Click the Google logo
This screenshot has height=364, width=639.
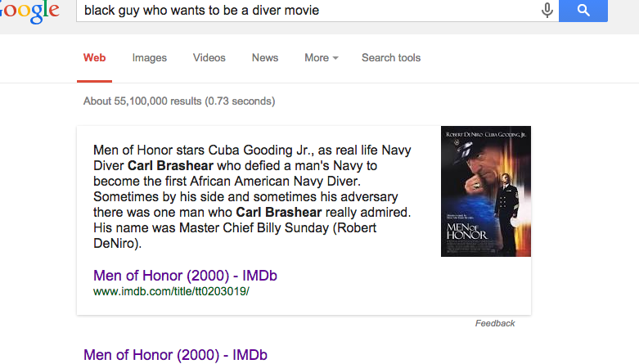[x=29, y=11]
